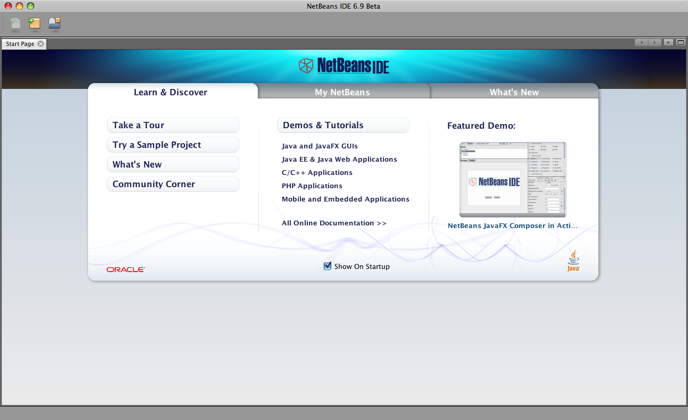Switch to the My NetBeans tab
Image resolution: width=688 pixels, height=420 pixels.
pos(342,92)
